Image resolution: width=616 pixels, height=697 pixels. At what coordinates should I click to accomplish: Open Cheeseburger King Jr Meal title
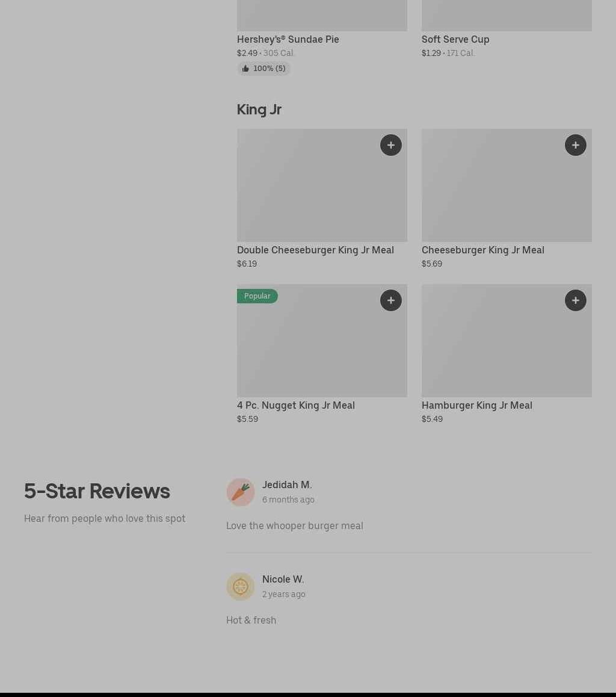tap(482, 250)
